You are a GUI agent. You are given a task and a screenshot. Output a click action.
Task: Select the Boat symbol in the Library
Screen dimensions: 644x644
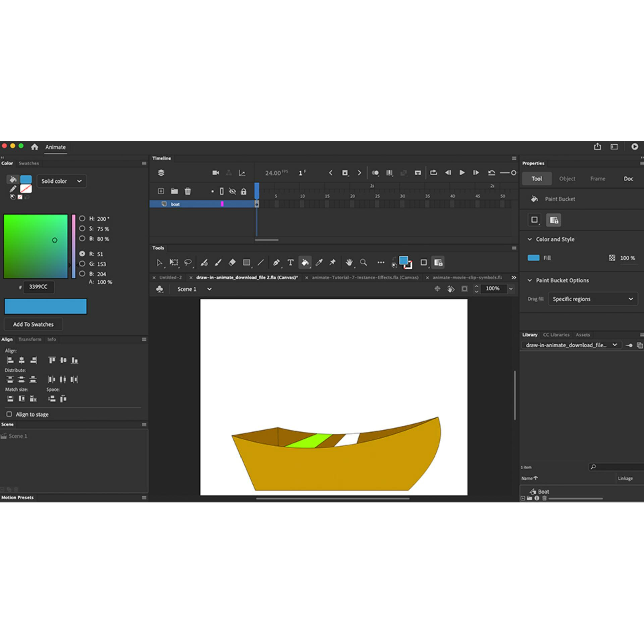point(543,491)
